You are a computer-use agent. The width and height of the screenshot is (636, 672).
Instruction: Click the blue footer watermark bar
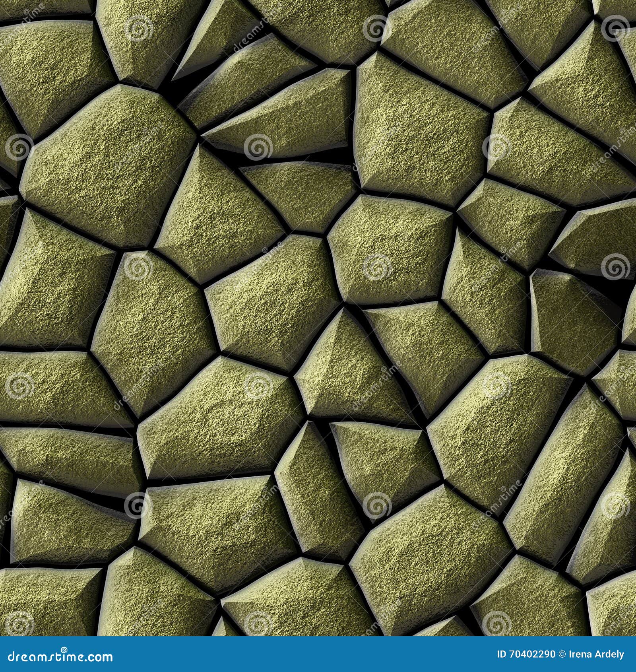coord(318,654)
